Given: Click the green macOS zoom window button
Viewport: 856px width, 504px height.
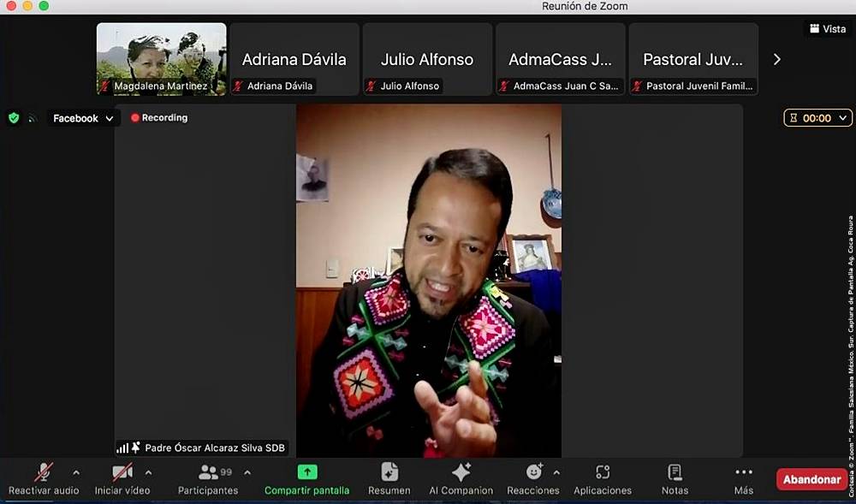Looking at the screenshot, I should pyautogui.click(x=45, y=6).
